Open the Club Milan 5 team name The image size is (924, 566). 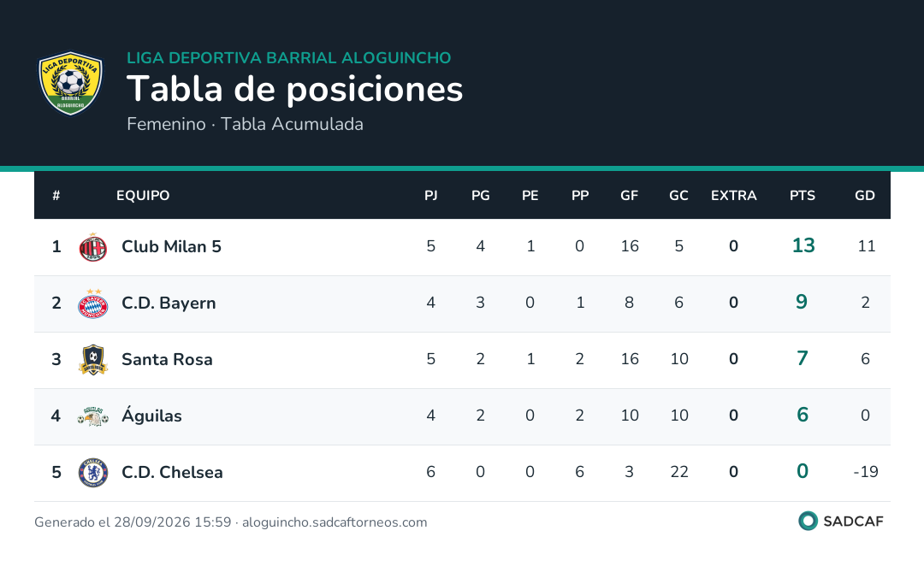tap(171, 247)
